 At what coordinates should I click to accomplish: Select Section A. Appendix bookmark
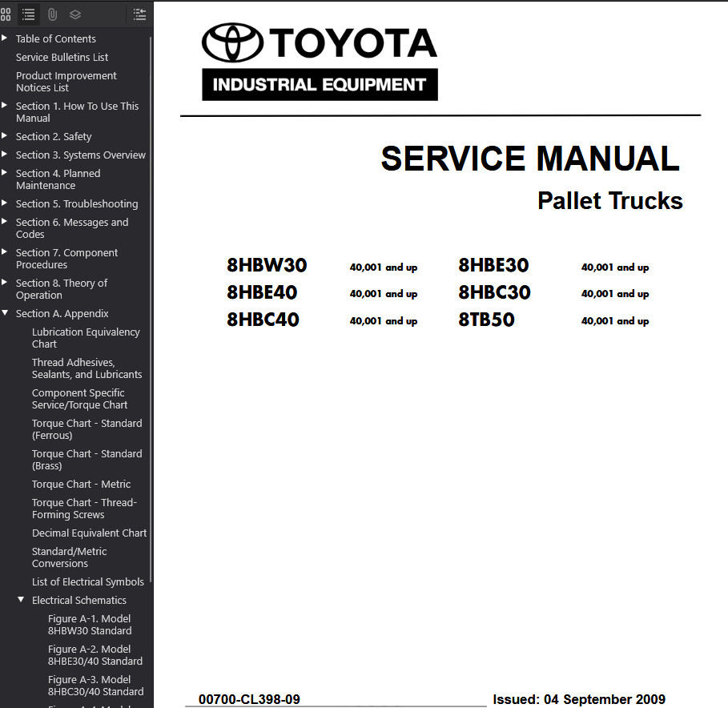point(62,313)
